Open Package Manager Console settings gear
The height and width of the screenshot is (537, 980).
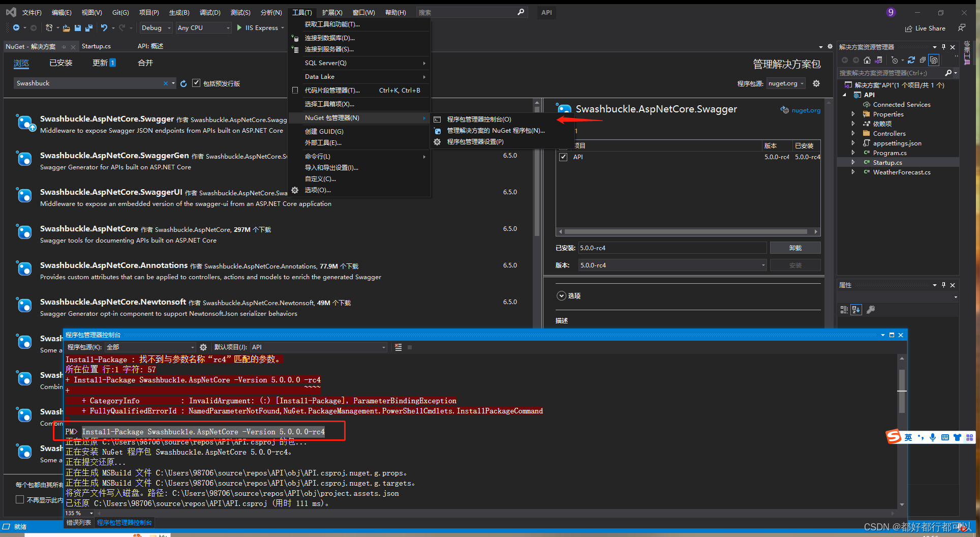coord(203,347)
